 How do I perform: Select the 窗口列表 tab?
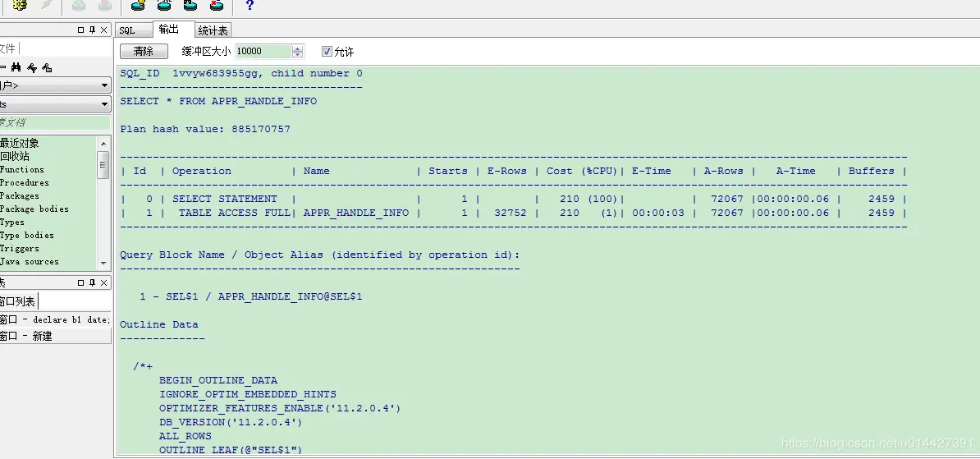coord(17,301)
